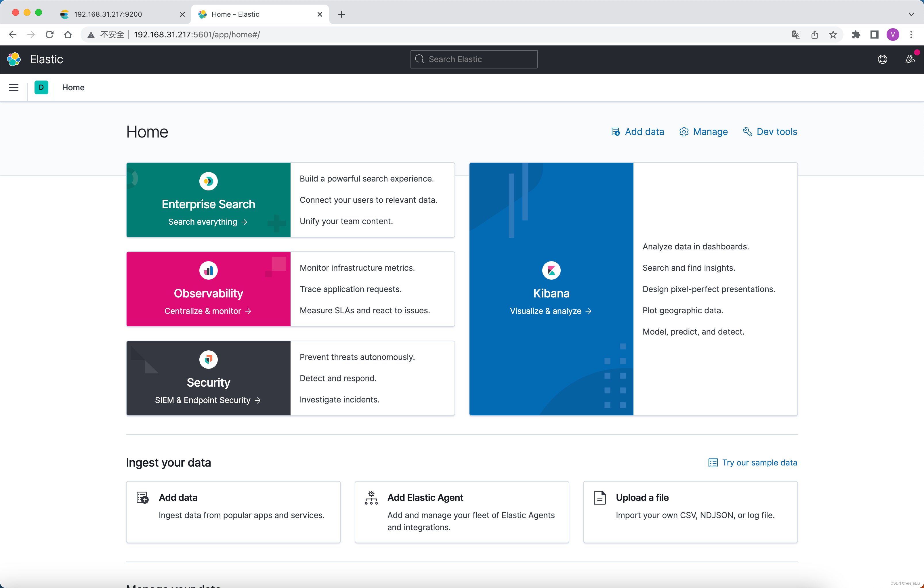
Task: Click Centralize & monitor link
Action: (208, 311)
